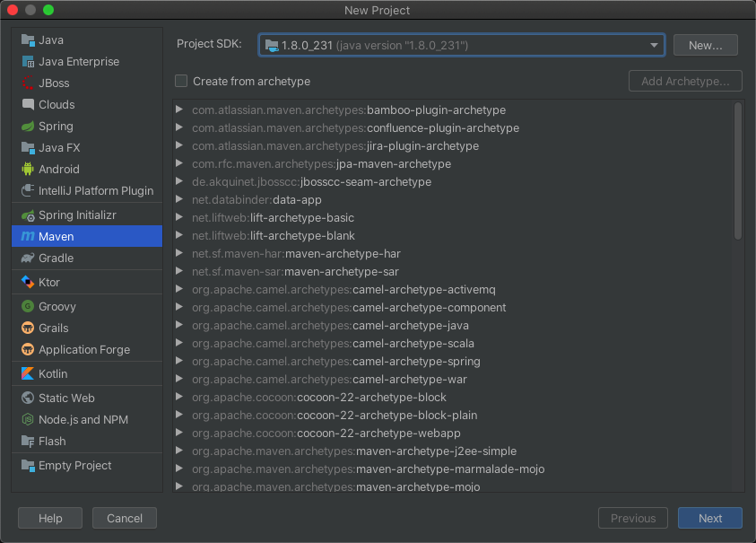Click the Previous button

click(633, 518)
